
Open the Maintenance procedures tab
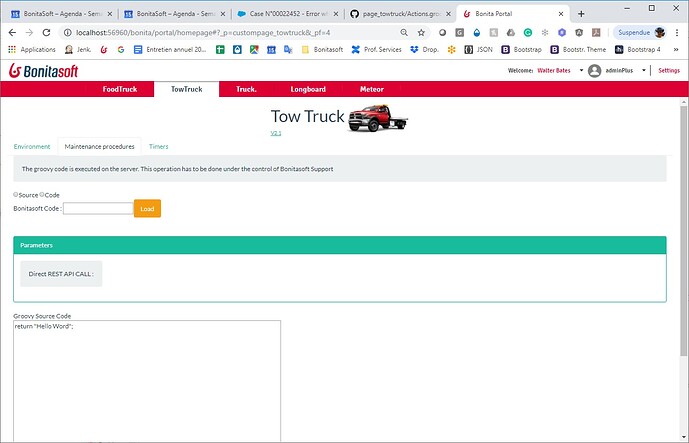[x=99, y=146]
